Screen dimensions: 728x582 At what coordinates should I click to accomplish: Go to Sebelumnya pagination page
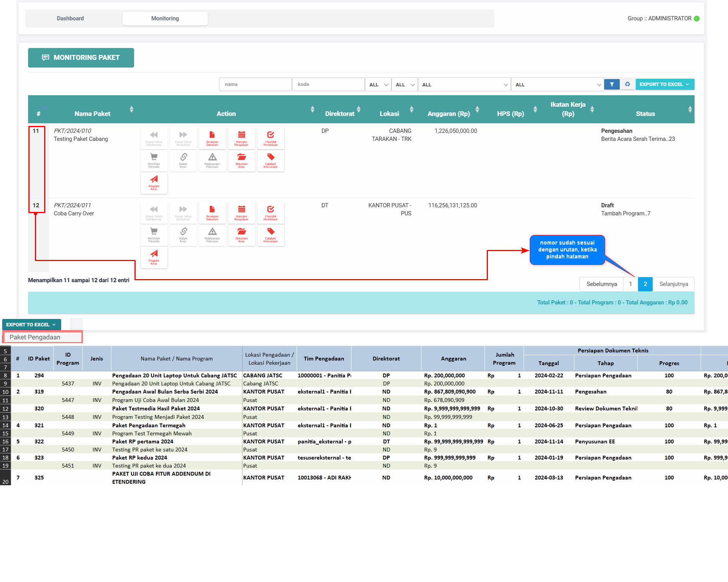click(601, 284)
